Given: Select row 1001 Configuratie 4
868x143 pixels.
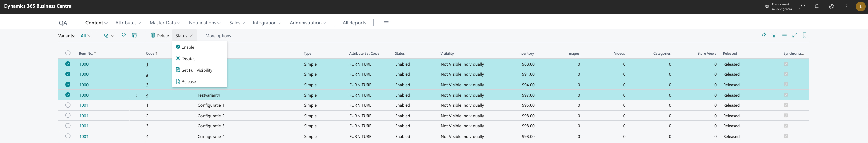Looking at the screenshot, I should click(x=68, y=136).
